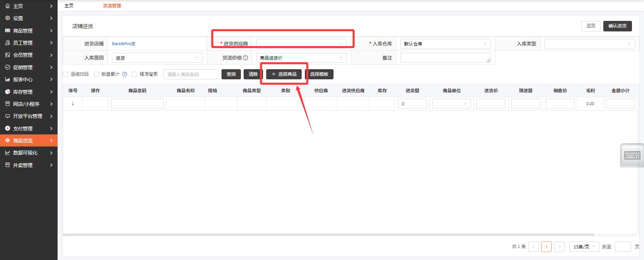Click the horizontal scrollbar below the table

328,235
